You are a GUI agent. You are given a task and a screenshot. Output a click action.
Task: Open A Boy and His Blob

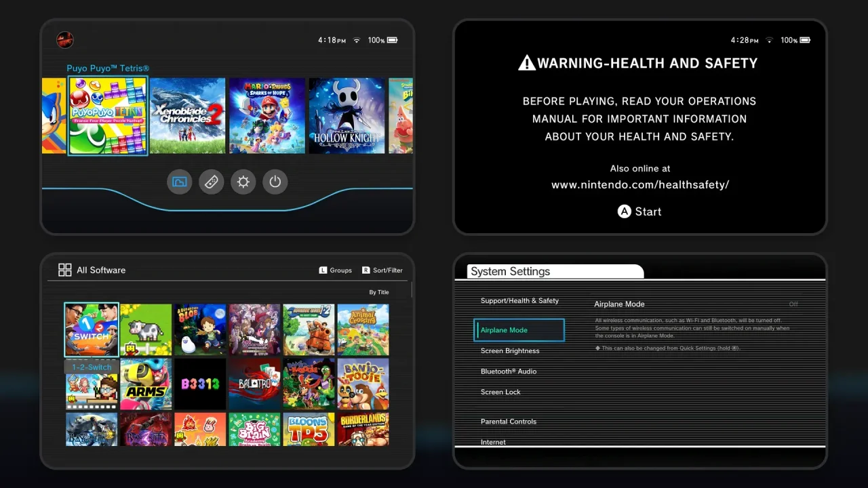click(x=200, y=329)
